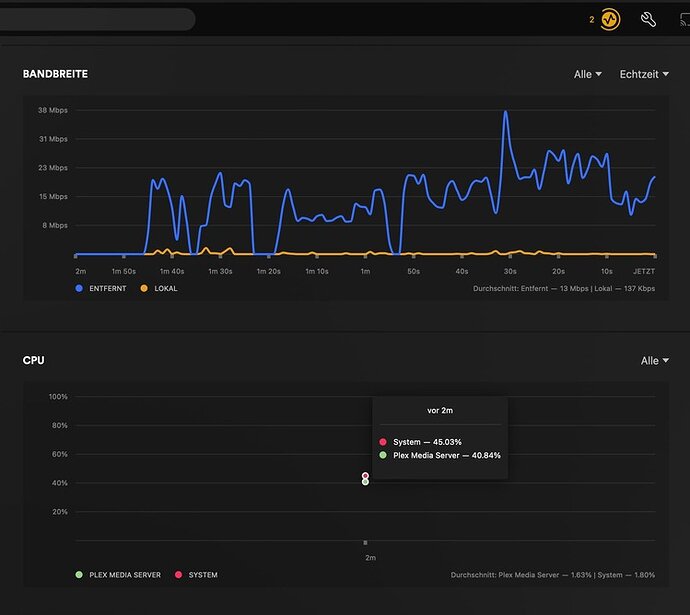
Task: Open the Alle dropdown in the Bandbreite panel
Action: [587, 74]
